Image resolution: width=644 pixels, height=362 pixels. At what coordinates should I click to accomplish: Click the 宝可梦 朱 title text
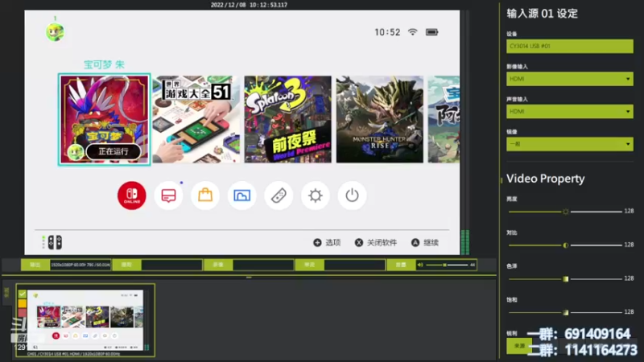tap(104, 64)
